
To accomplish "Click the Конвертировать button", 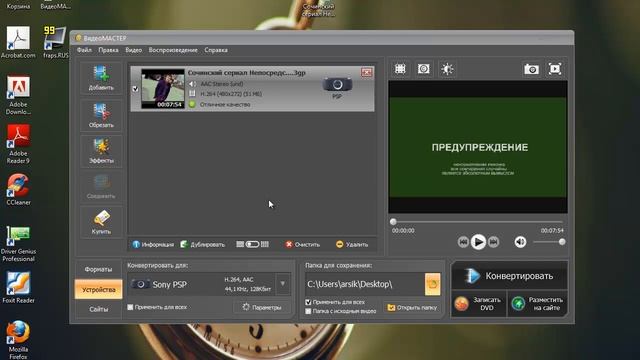I will point(509,276).
